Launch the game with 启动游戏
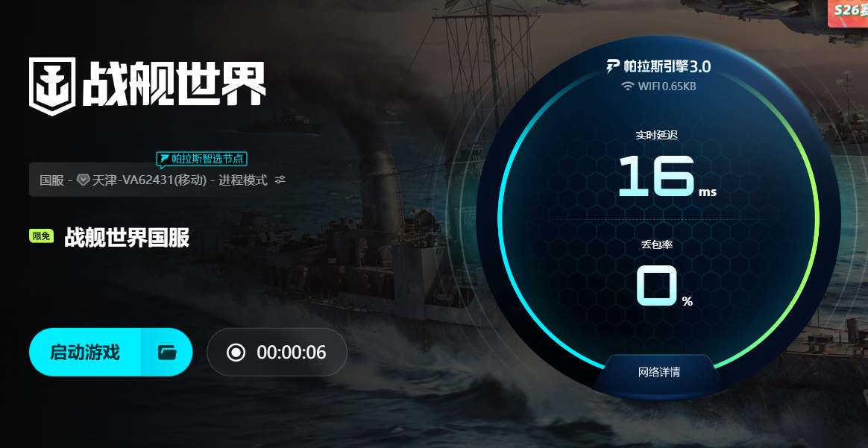Screen dimensions: 868x448 85,353
